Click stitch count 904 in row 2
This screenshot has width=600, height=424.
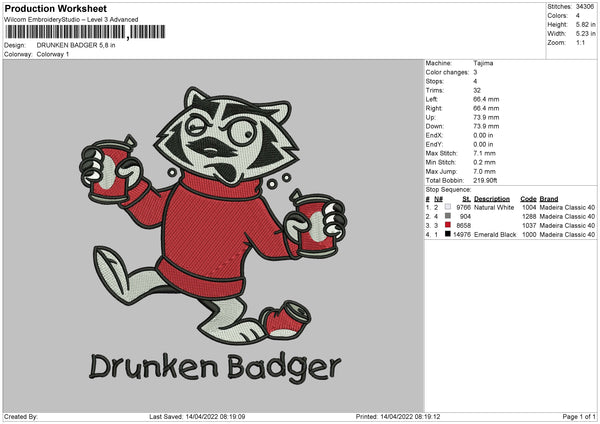pyautogui.click(x=465, y=217)
